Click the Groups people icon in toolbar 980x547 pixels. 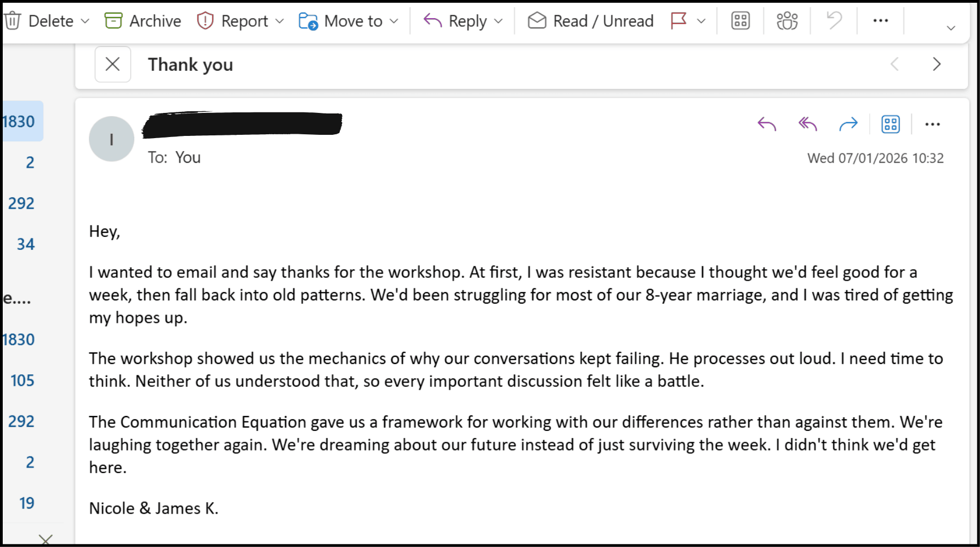tap(787, 21)
